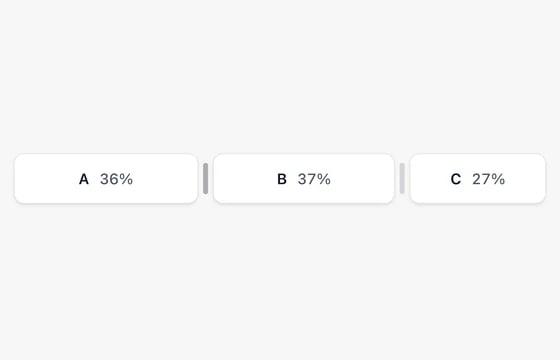
Task: Click the 27% size text
Action: [489, 179]
